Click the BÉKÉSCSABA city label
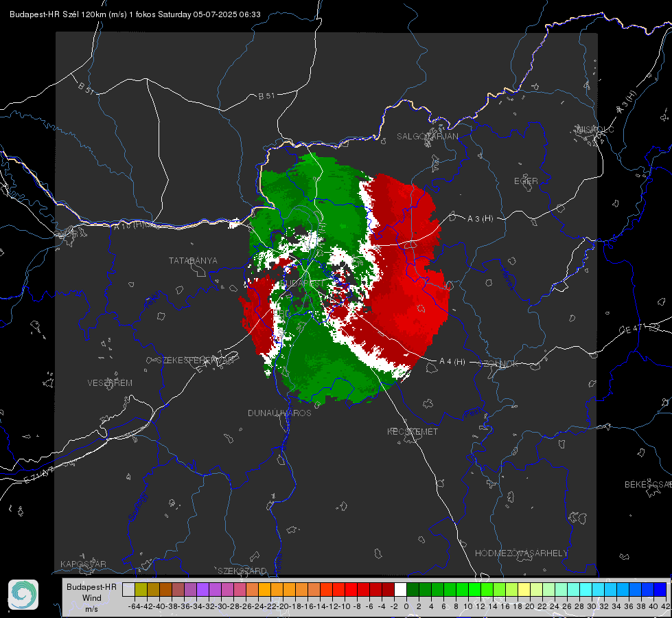Screen dimensions: 672x618 pos(648,484)
